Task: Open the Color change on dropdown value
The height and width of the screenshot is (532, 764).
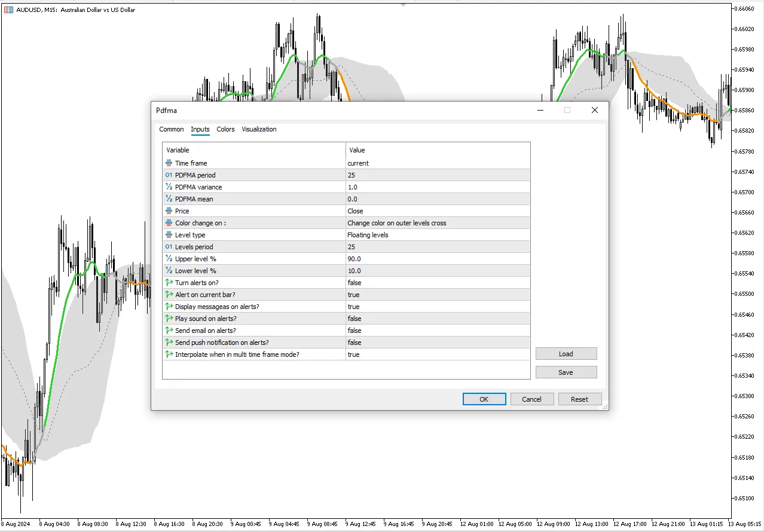Action: (x=436, y=223)
